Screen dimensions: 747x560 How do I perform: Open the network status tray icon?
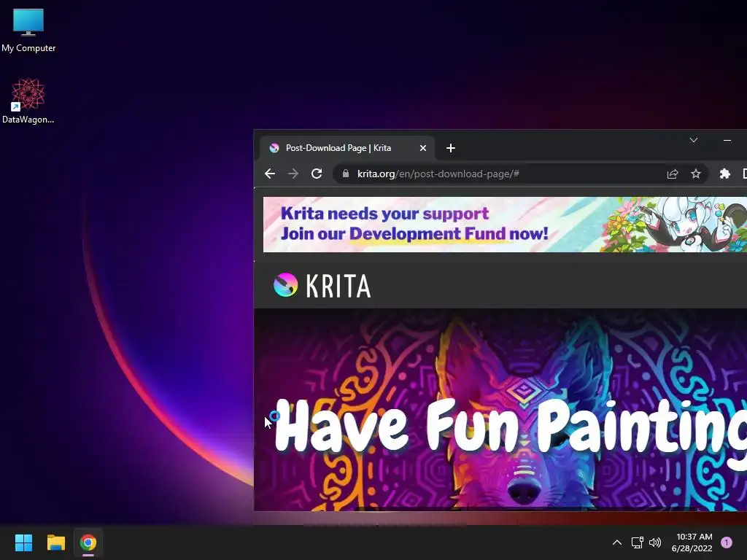[637, 542]
